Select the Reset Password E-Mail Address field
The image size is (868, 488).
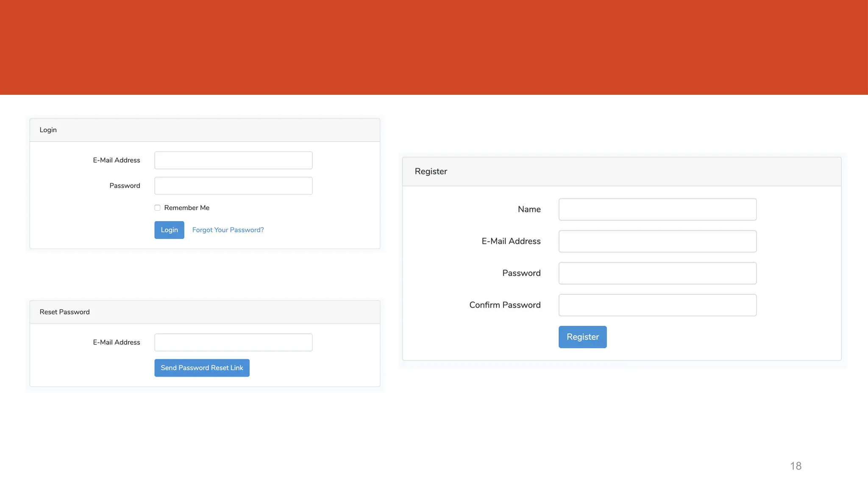233,342
